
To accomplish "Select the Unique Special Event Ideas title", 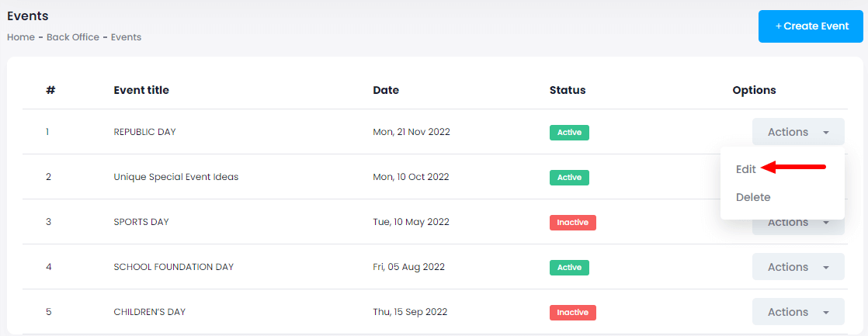I will tap(176, 177).
